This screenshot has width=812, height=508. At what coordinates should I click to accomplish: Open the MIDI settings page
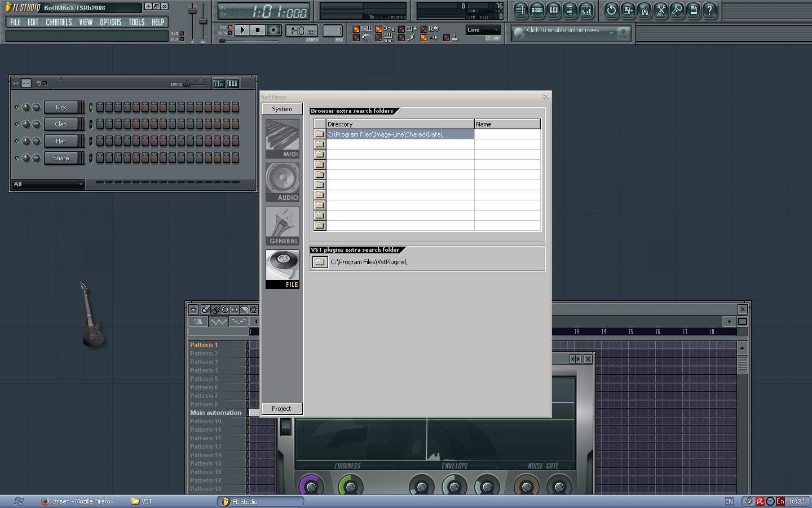click(x=283, y=138)
